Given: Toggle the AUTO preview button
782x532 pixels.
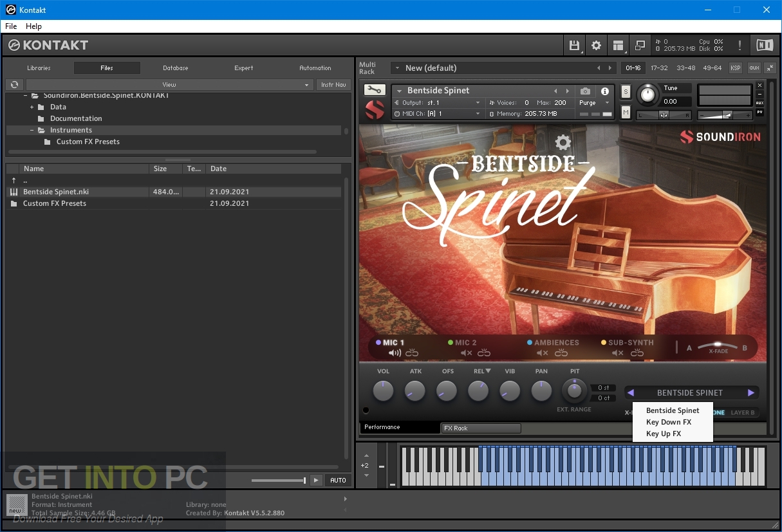Looking at the screenshot, I should pos(338,480).
